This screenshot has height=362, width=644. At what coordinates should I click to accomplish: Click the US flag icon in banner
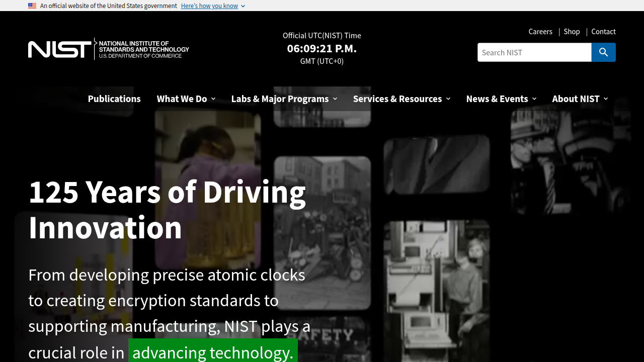pyautogui.click(x=32, y=6)
